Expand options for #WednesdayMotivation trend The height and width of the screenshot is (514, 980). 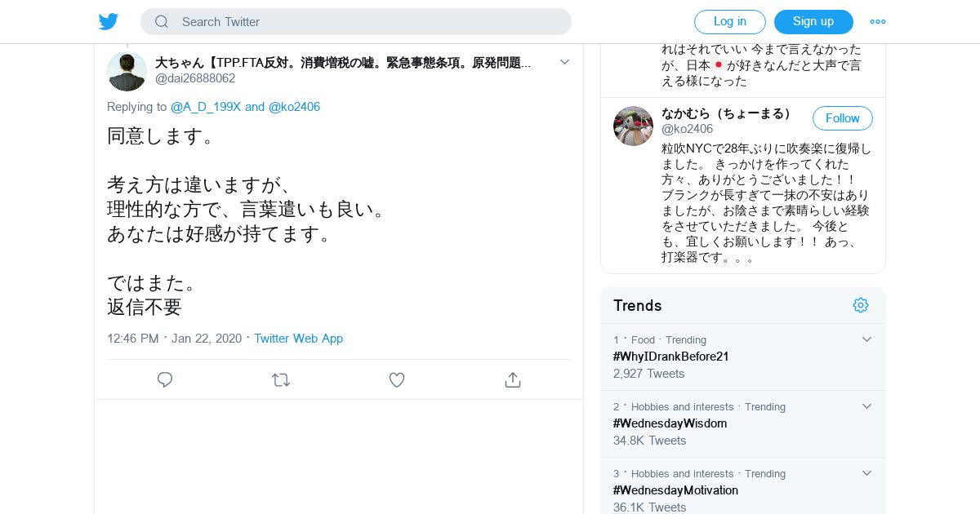[x=866, y=473]
